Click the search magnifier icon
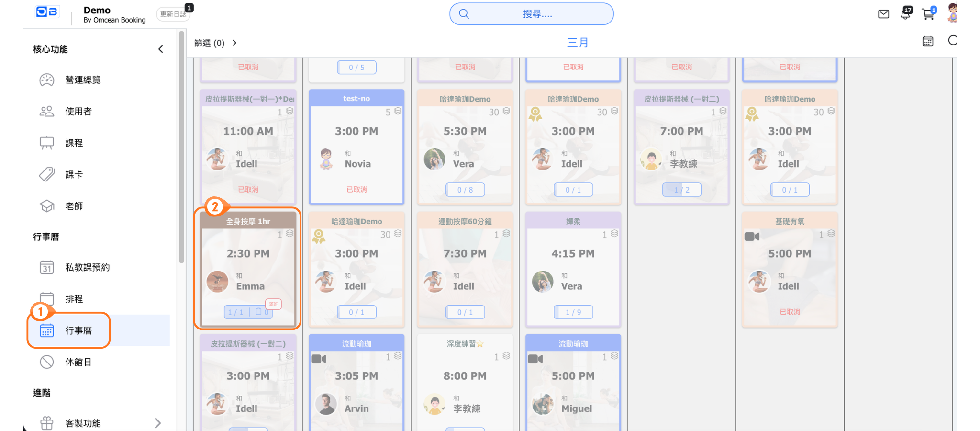The width and height of the screenshot is (980, 431). click(464, 14)
